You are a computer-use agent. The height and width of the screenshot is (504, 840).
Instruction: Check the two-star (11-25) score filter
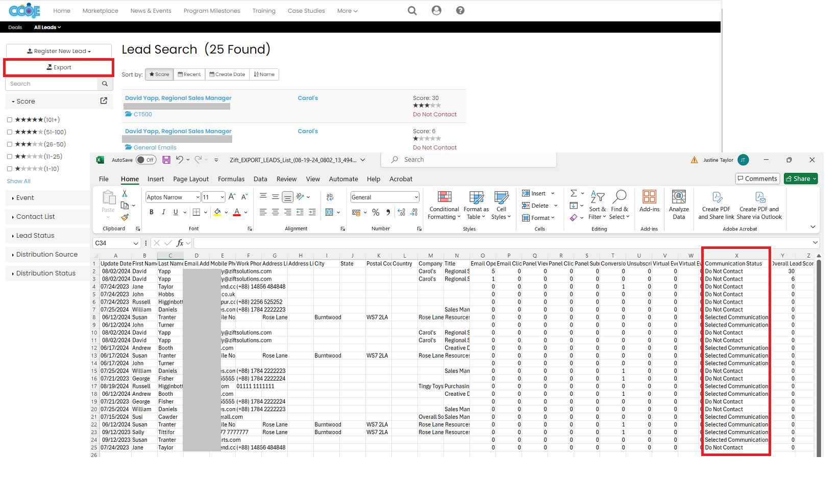(x=10, y=157)
